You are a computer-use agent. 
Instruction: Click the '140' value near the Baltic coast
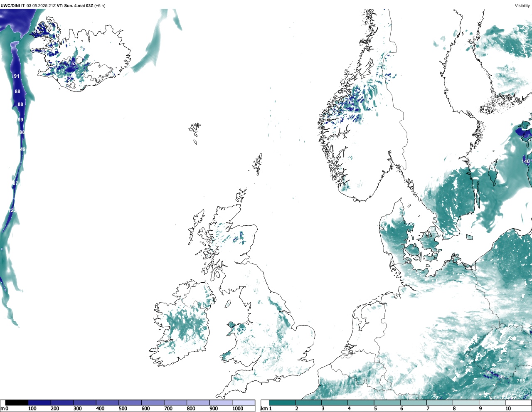526,161
